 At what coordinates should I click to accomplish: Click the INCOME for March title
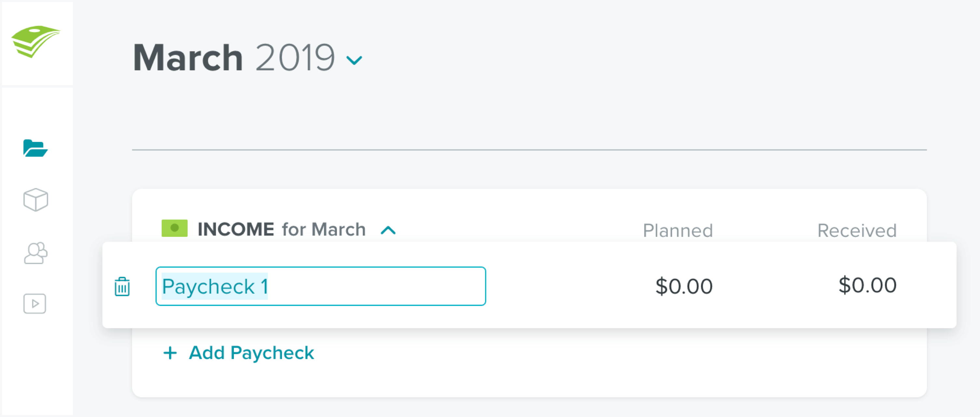282,229
